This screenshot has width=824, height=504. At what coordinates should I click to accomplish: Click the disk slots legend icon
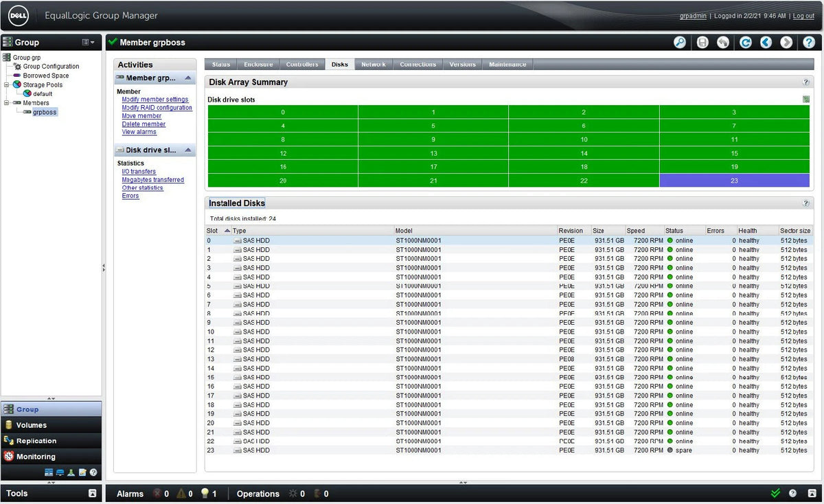pos(806,100)
